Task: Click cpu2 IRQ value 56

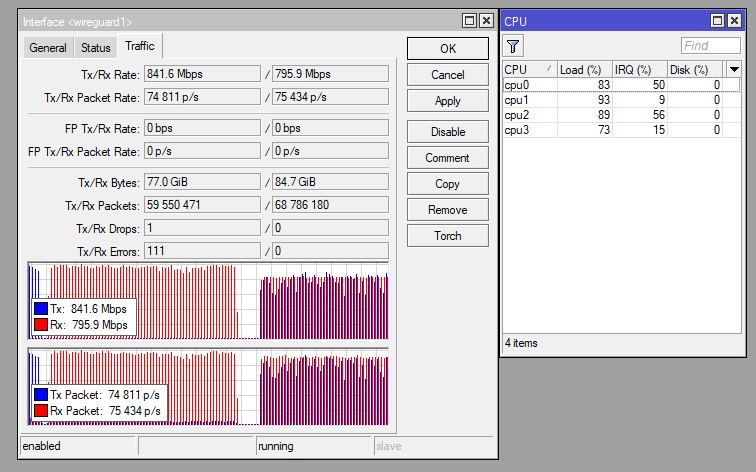Action: click(659, 115)
